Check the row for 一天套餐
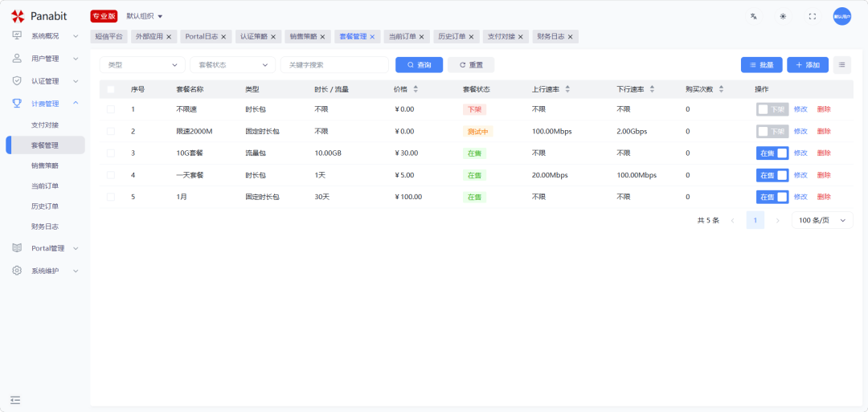The height and width of the screenshot is (412, 868). 111,175
